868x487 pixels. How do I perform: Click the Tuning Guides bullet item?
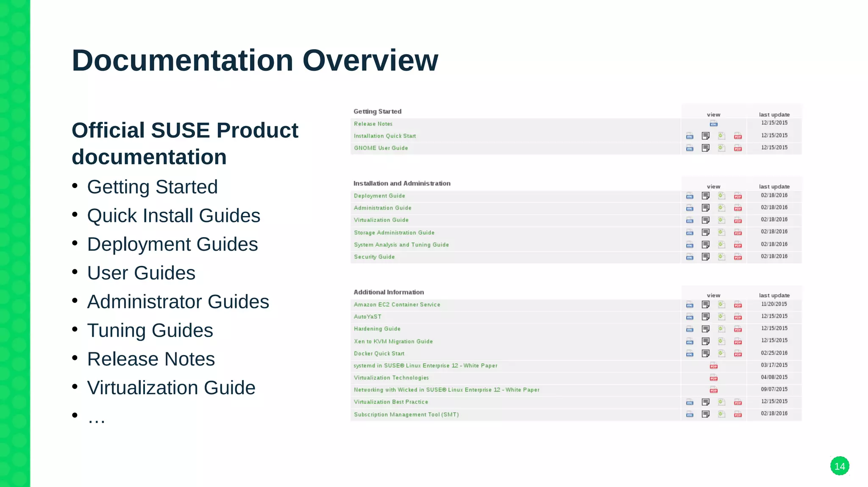[150, 330]
